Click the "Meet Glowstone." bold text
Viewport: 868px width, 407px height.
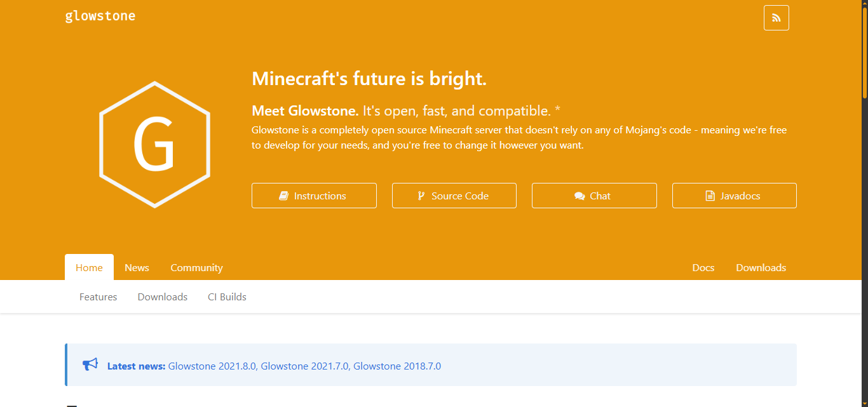[x=305, y=110]
